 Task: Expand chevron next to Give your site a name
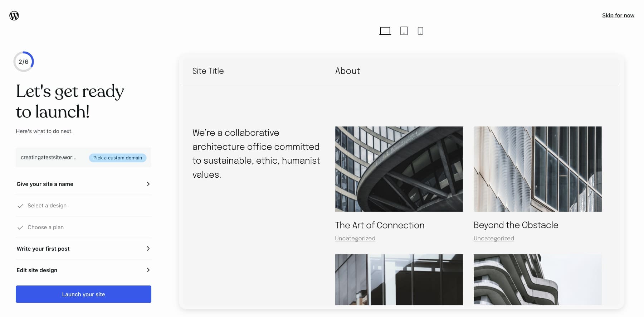click(x=148, y=184)
